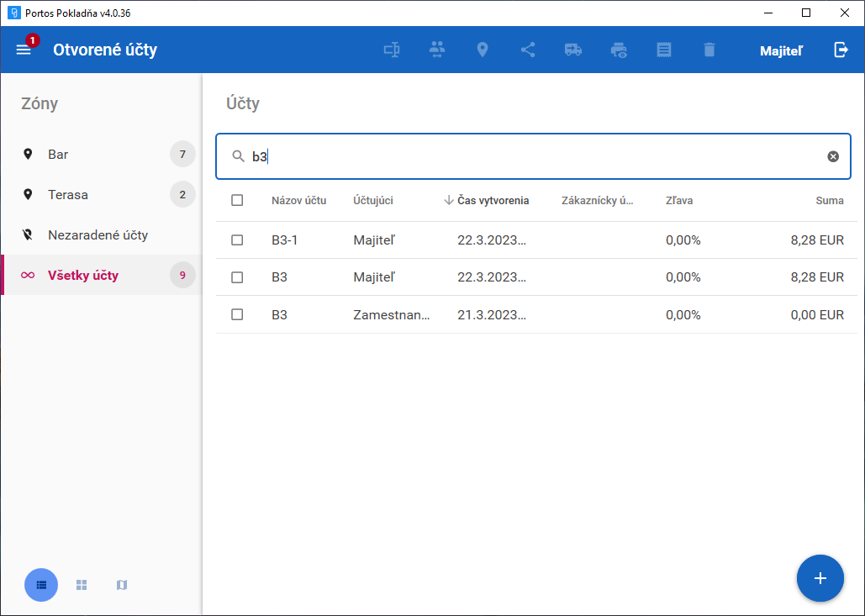Minimize the Portos Pokladňa window
Screen dimensions: 865x616
tap(768, 13)
